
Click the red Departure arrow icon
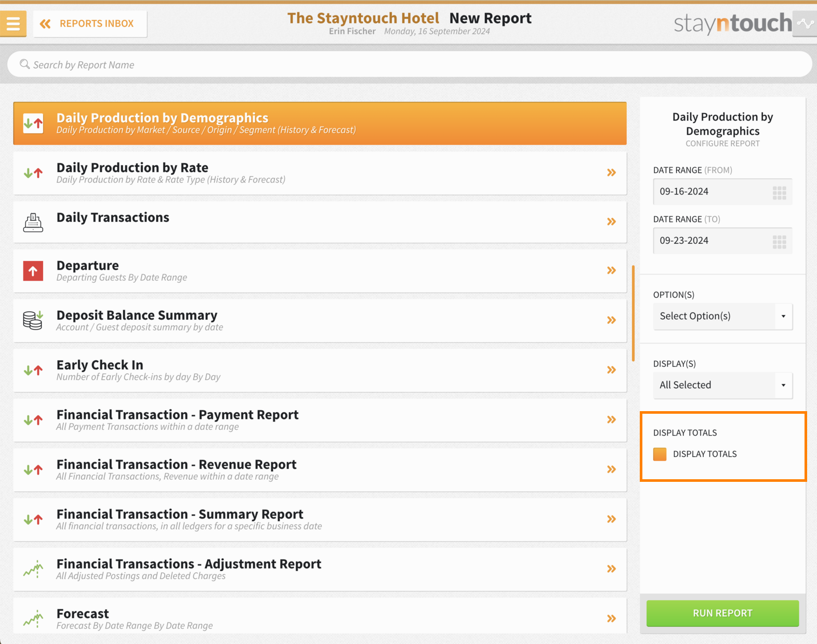coord(33,271)
